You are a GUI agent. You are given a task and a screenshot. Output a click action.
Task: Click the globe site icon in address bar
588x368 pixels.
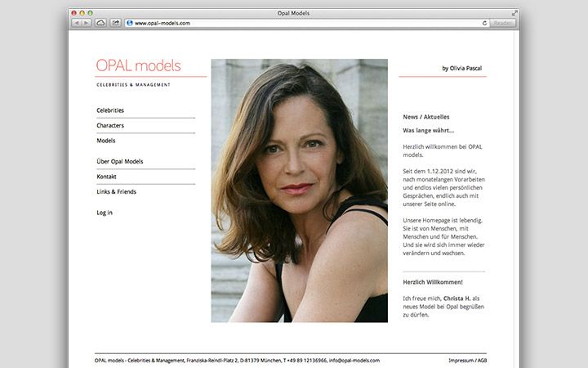pos(130,23)
